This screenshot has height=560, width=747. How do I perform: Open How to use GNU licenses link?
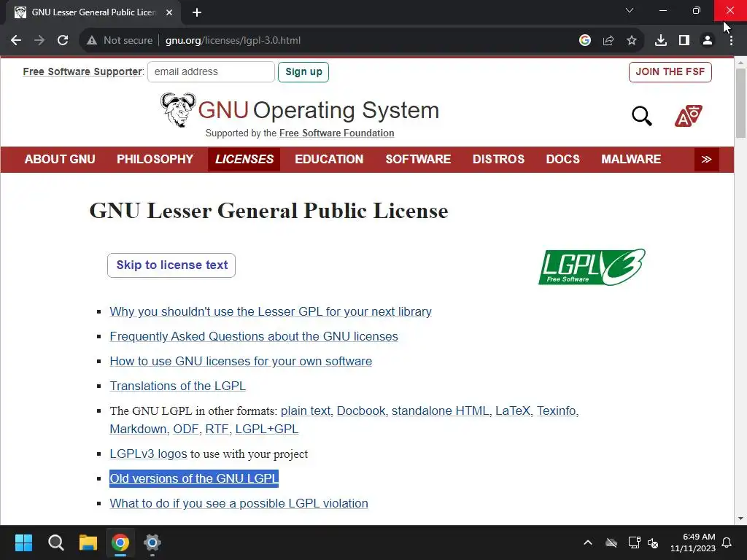click(241, 361)
